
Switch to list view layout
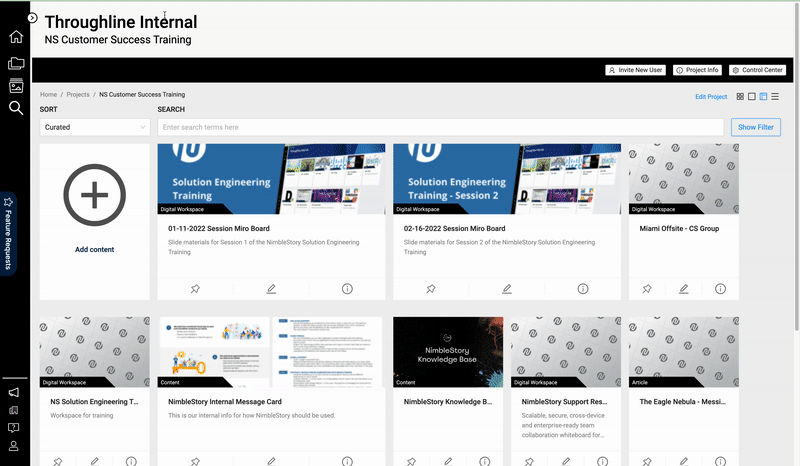tap(775, 97)
